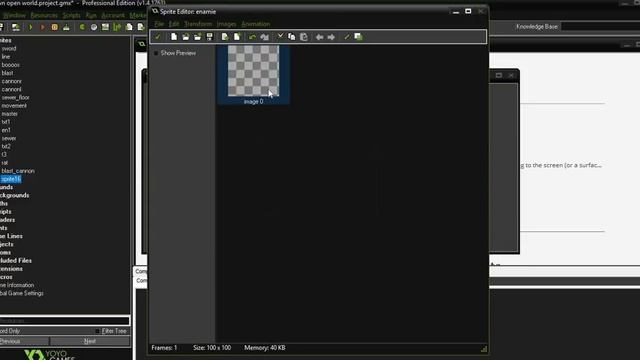Open Game Information entry
Image resolution: width=640 pixels, height=360 pixels.
click(17, 285)
